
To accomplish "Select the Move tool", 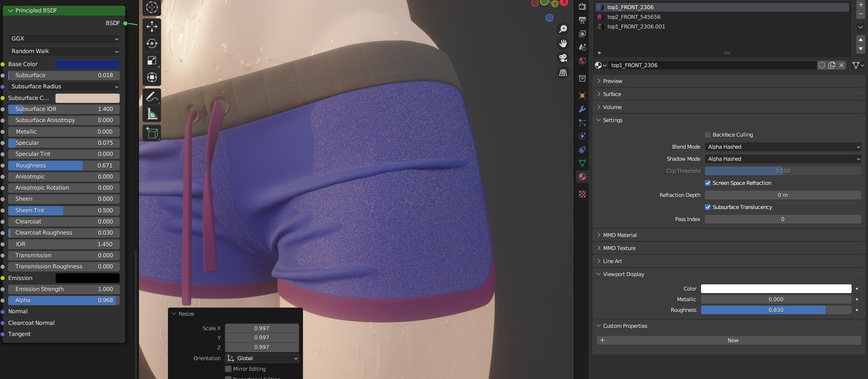I will 152,27.
